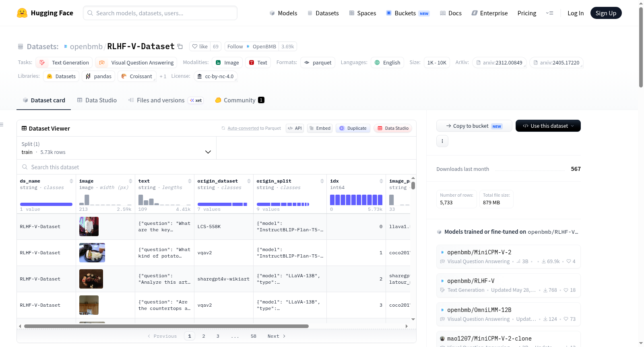Click the API button in Dataset Viewer
Screen dimensions: 644x347
(295, 128)
